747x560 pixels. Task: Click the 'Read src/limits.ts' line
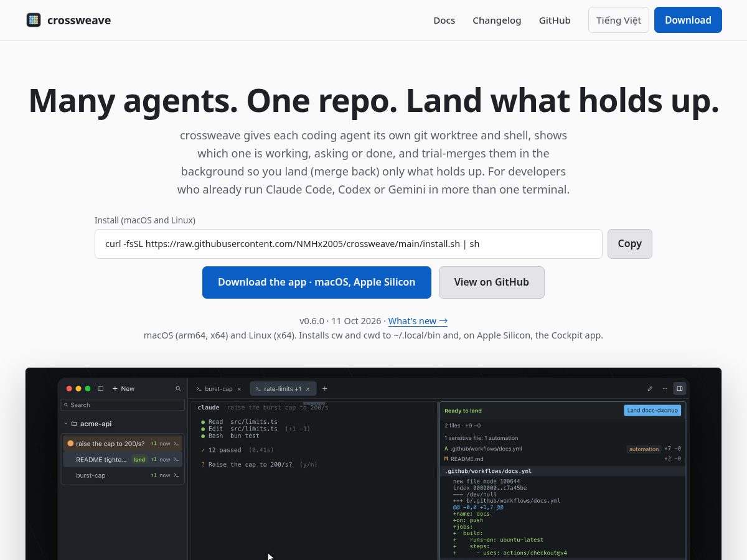(239, 422)
